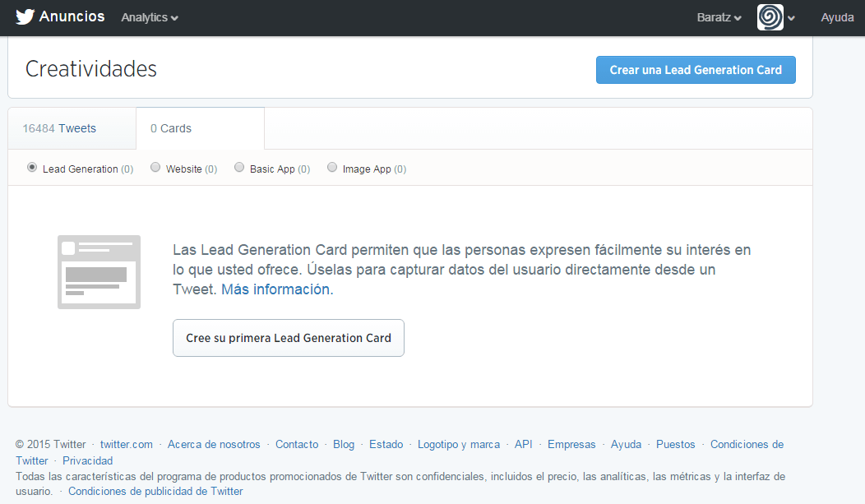
Task: Open the Ayuda menu in top bar
Action: 837,17
